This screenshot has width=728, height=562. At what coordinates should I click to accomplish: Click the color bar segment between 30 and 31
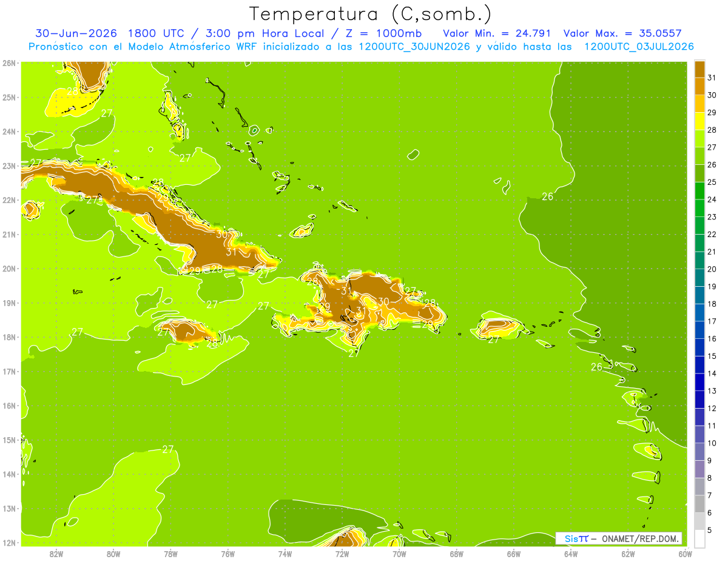[699, 86]
